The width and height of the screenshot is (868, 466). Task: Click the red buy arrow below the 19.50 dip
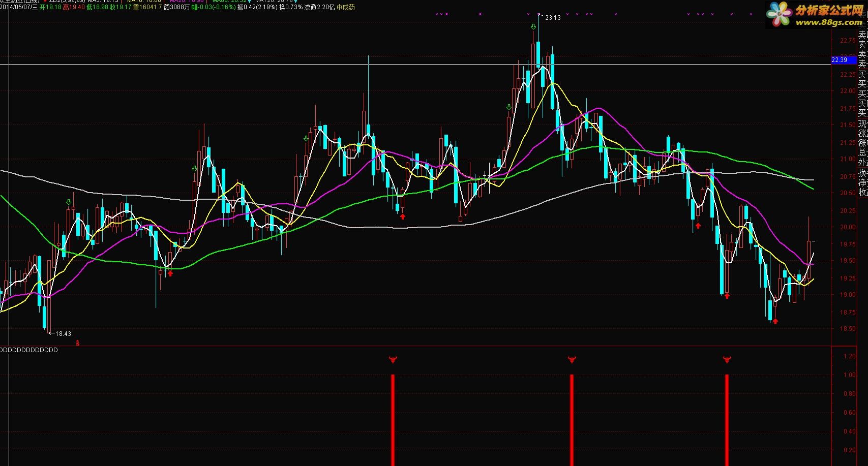tap(171, 273)
